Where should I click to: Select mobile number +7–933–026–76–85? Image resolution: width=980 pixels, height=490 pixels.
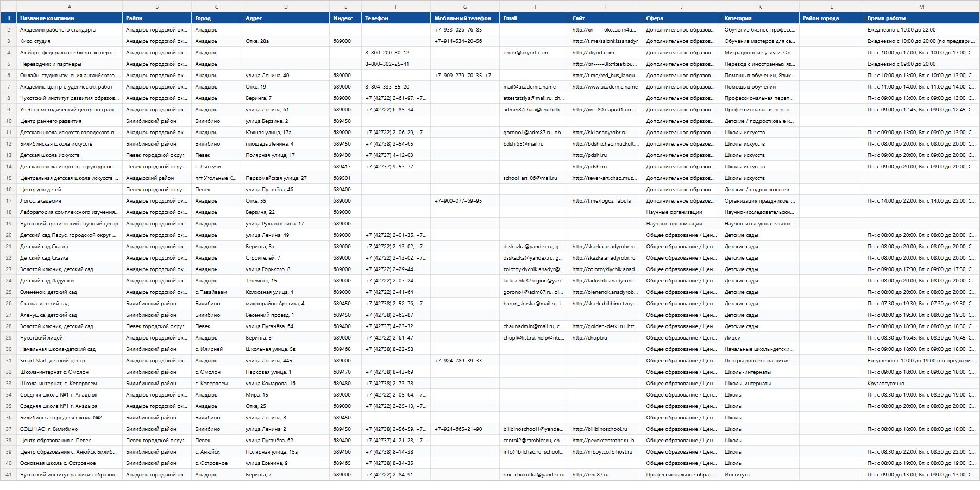click(x=465, y=30)
